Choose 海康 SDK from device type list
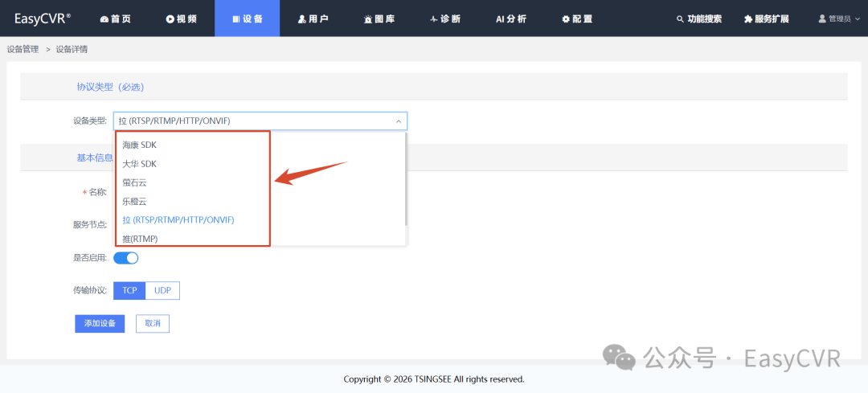The image size is (868, 393). (x=140, y=145)
